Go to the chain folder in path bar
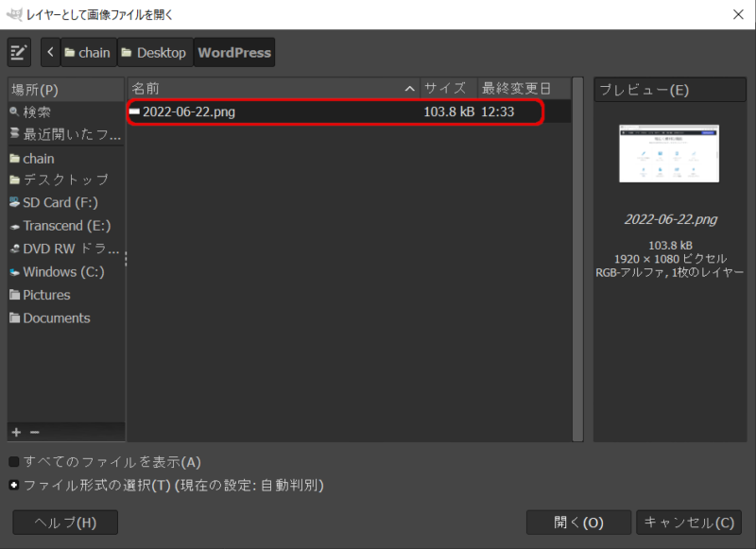The image size is (756, 549). tap(88, 52)
